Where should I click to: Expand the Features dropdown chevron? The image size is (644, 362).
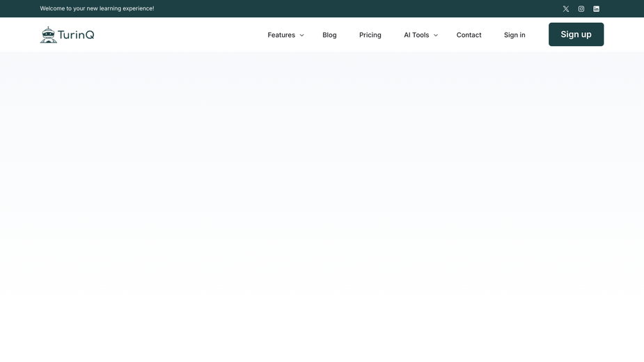[x=301, y=36]
